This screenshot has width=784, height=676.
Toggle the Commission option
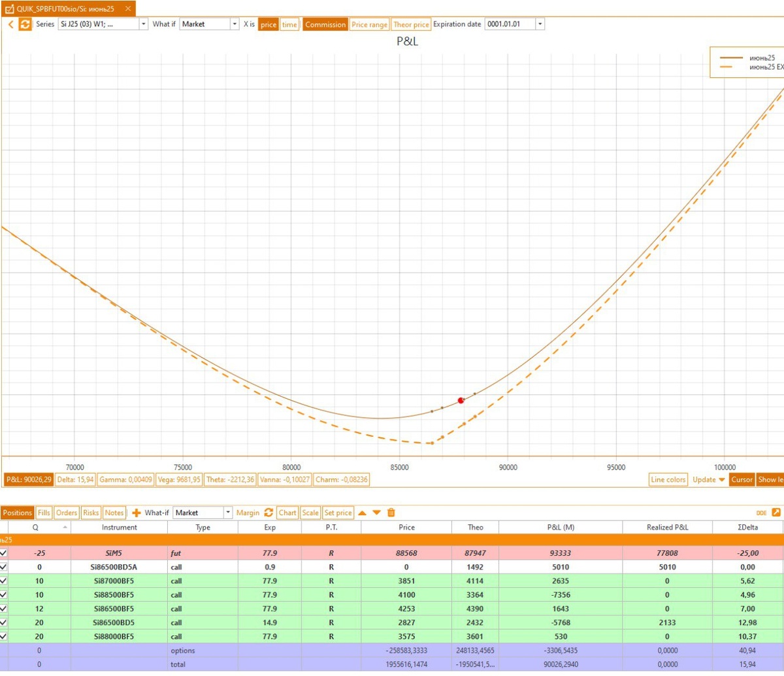325,24
